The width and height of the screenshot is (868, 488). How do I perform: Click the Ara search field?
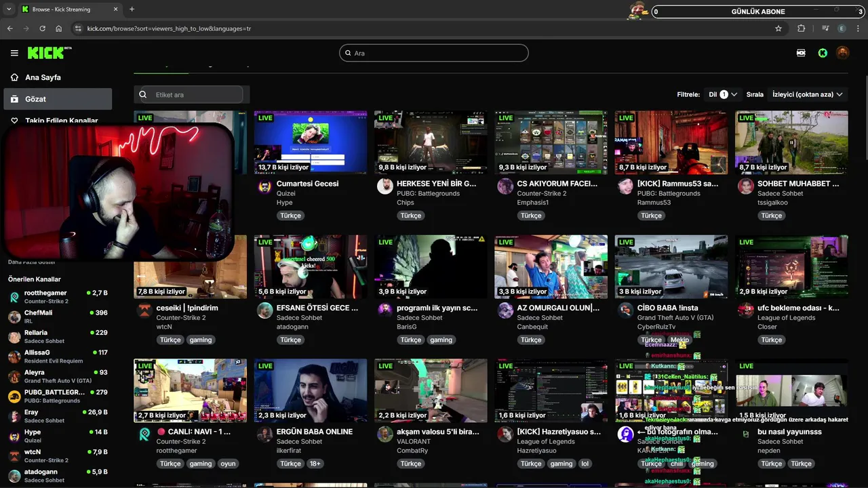click(x=434, y=53)
